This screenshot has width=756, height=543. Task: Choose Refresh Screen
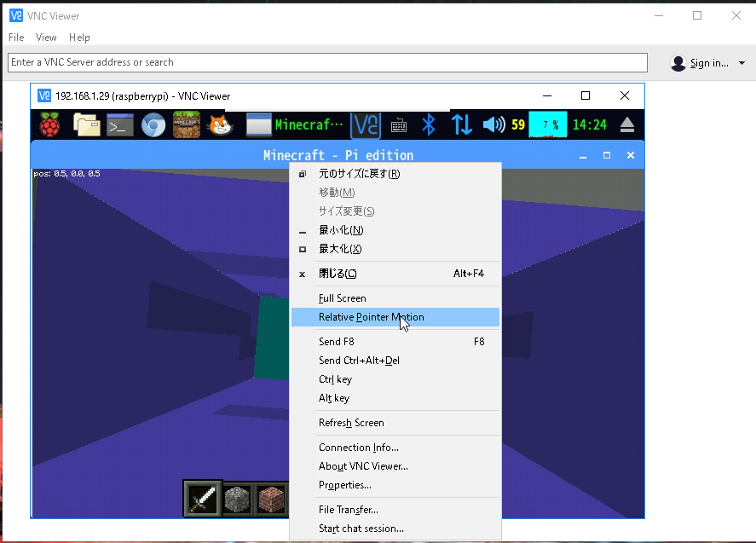395,423
